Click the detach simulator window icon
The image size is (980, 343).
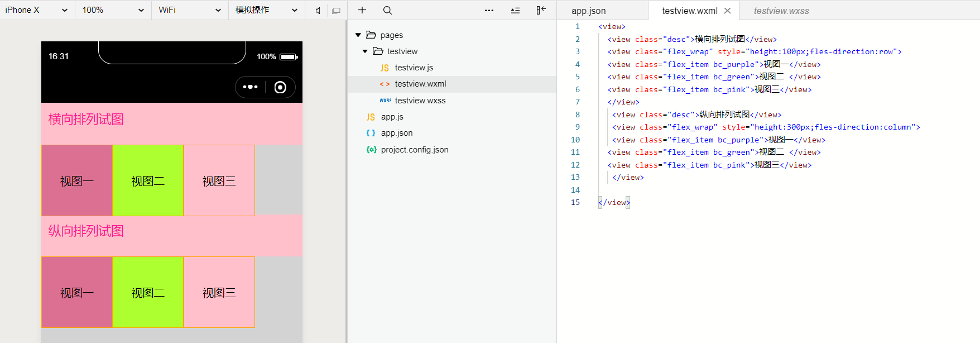pyautogui.click(x=336, y=11)
